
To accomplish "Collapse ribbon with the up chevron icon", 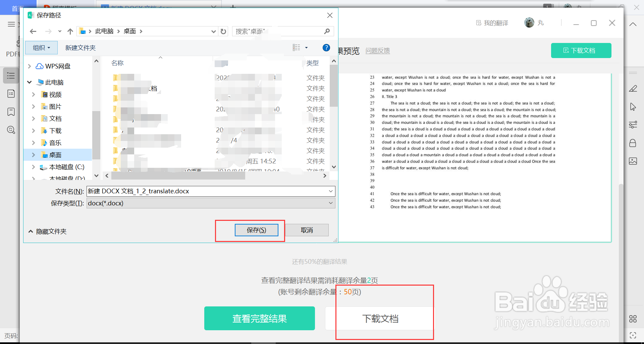I will 633,24.
